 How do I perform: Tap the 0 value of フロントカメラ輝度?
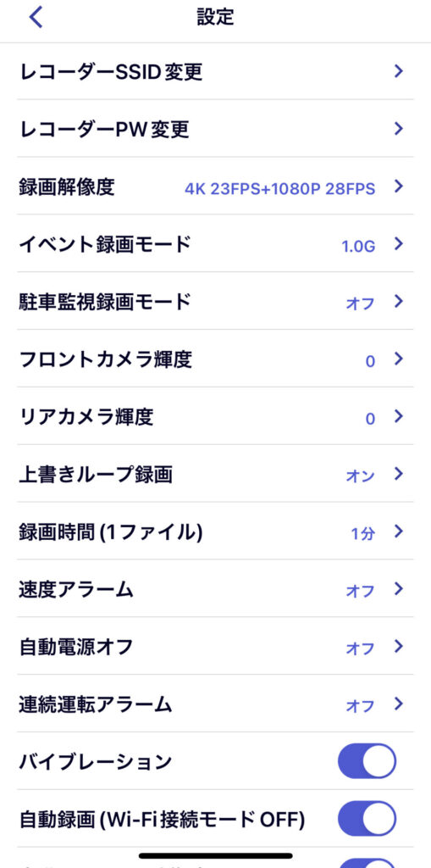(x=370, y=361)
